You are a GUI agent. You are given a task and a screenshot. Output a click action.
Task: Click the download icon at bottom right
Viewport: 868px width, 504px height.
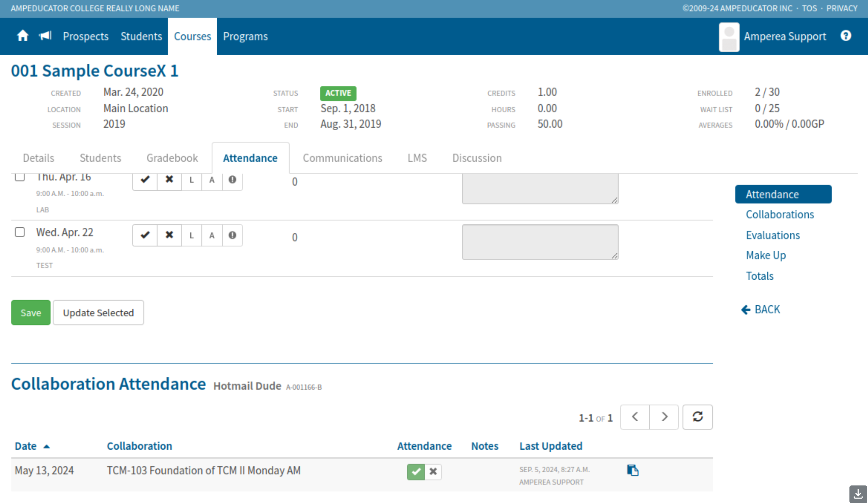coord(858,494)
